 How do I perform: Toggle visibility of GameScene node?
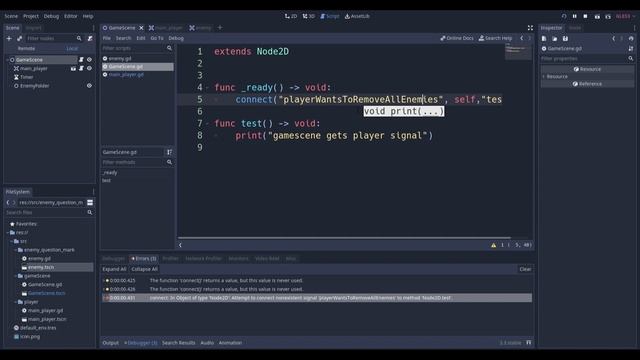(89, 60)
